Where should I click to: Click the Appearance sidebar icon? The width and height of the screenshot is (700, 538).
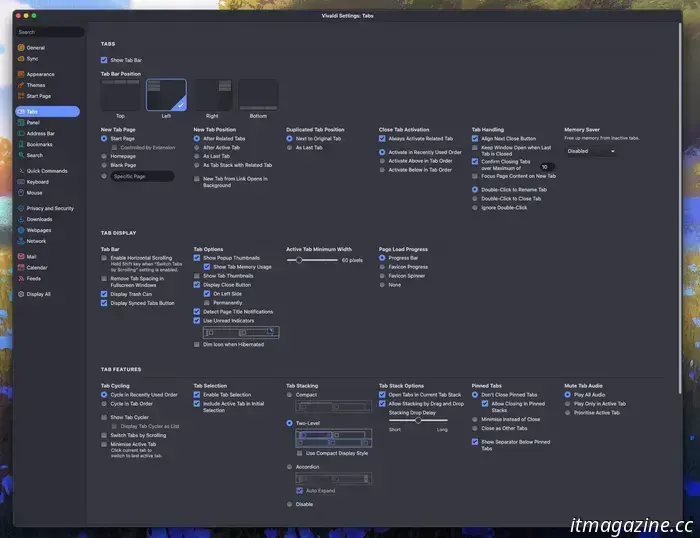tap(21, 74)
